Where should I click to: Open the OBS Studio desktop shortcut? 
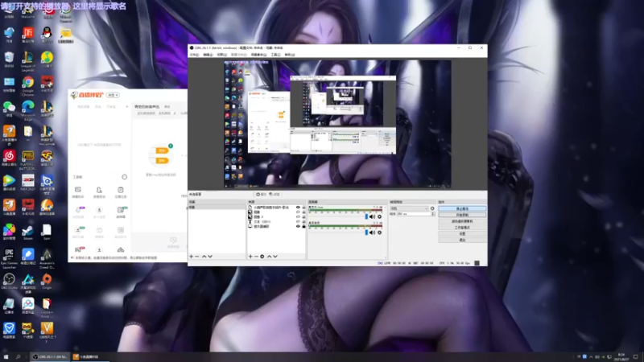(9, 282)
